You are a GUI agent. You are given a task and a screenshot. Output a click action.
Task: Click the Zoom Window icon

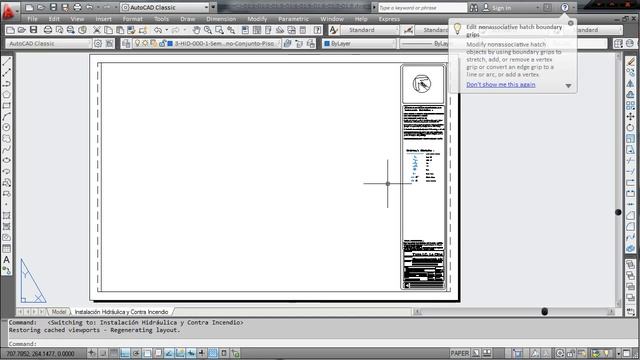tap(219, 30)
